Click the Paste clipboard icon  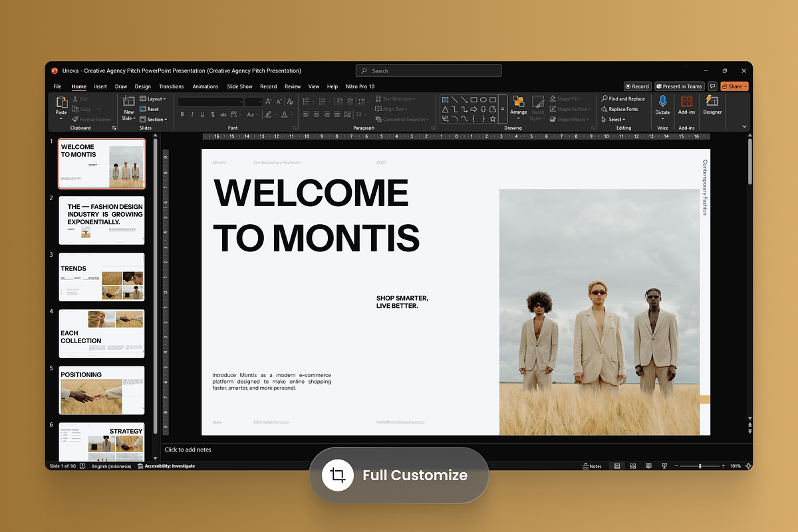[61, 102]
